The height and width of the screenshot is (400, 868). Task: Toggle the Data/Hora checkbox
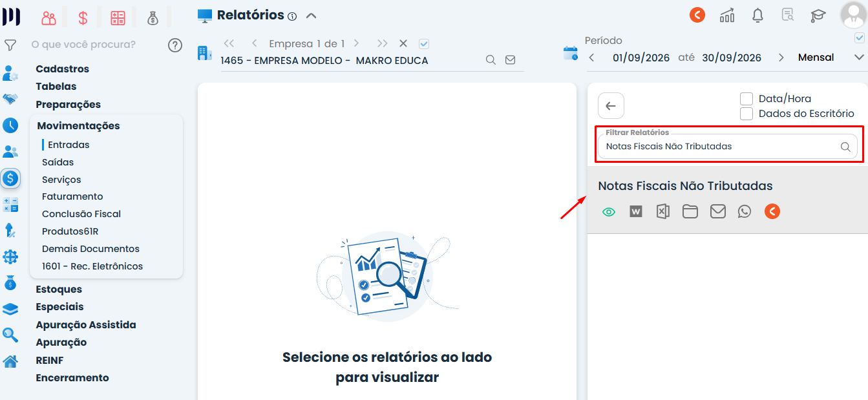pos(746,99)
